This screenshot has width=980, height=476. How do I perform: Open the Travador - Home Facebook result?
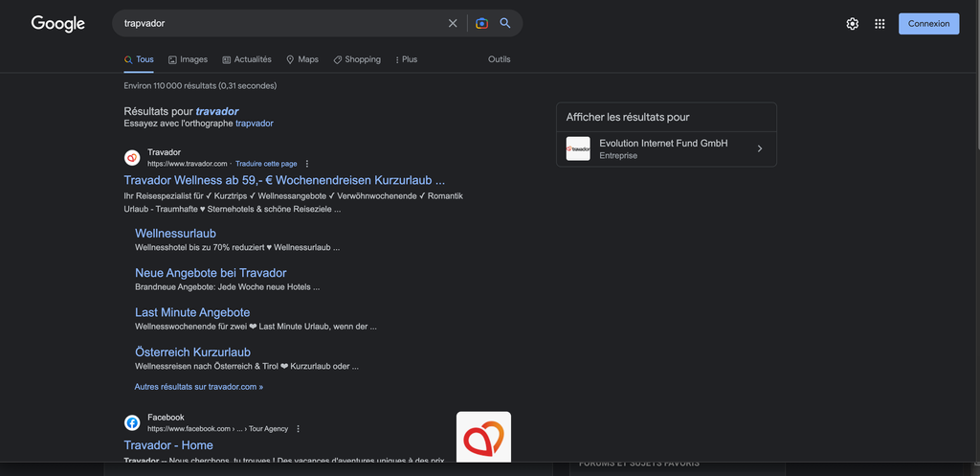[x=168, y=445]
